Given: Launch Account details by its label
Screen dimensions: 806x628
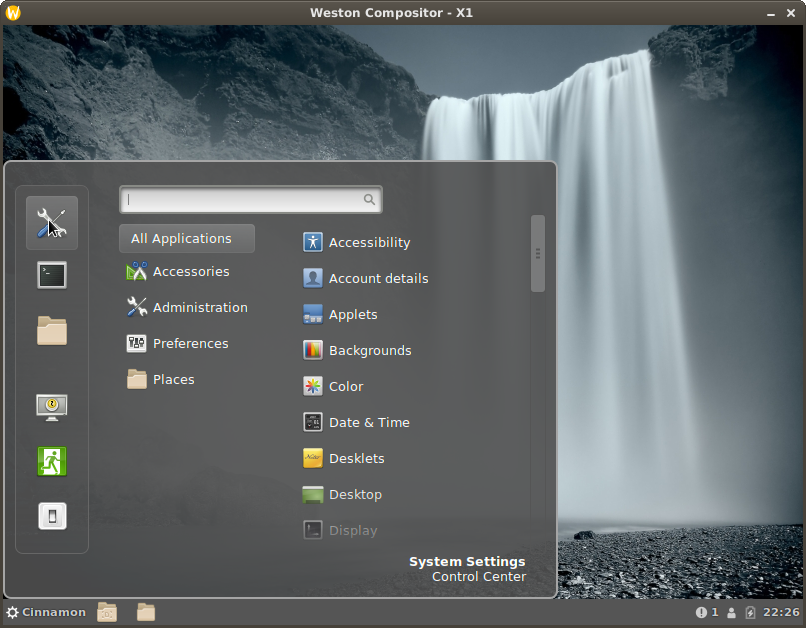Looking at the screenshot, I should [x=379, y=279].
